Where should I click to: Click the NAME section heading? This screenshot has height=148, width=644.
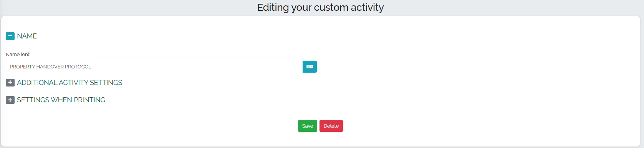tap(27, 36)
